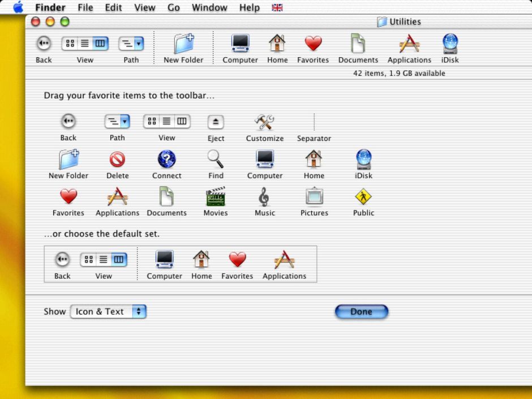532x399 pixels.
Task: Click the Utilities folder title icon
Action: [381, 22]
